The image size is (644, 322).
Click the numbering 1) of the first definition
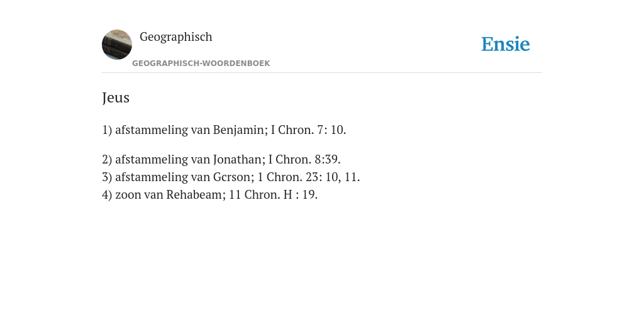click(x=107, y=130)
